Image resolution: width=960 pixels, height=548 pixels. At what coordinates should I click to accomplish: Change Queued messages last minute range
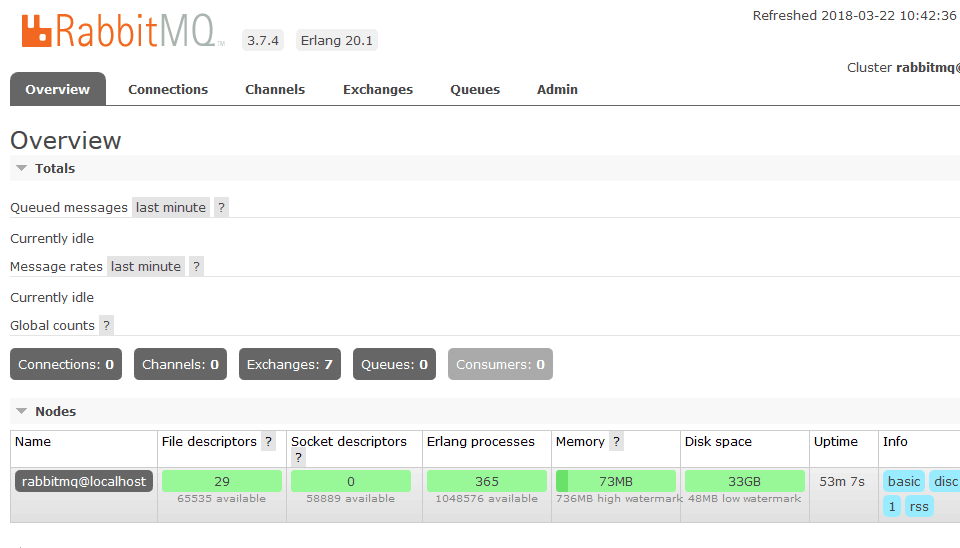coord(171,208)
